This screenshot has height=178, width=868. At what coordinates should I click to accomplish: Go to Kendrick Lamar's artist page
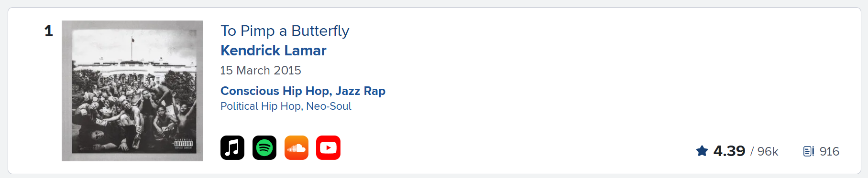click(x=274, y=51)
